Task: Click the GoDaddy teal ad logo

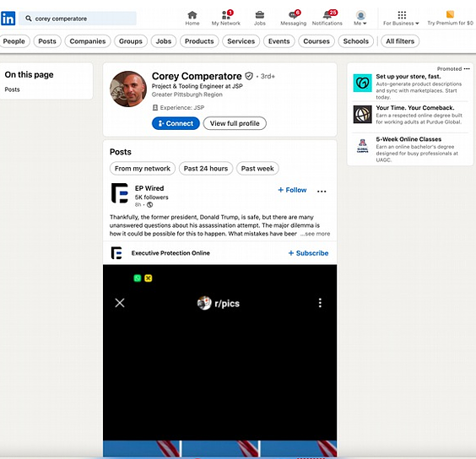Action: click(x=362, y=83)
